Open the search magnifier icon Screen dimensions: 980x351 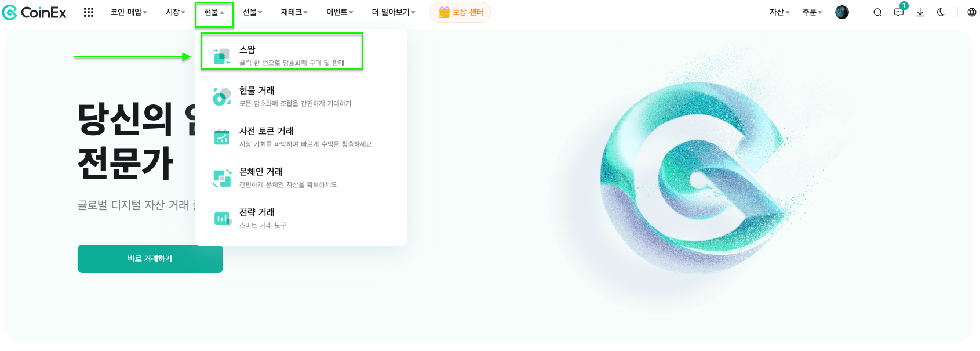[877, 12]
